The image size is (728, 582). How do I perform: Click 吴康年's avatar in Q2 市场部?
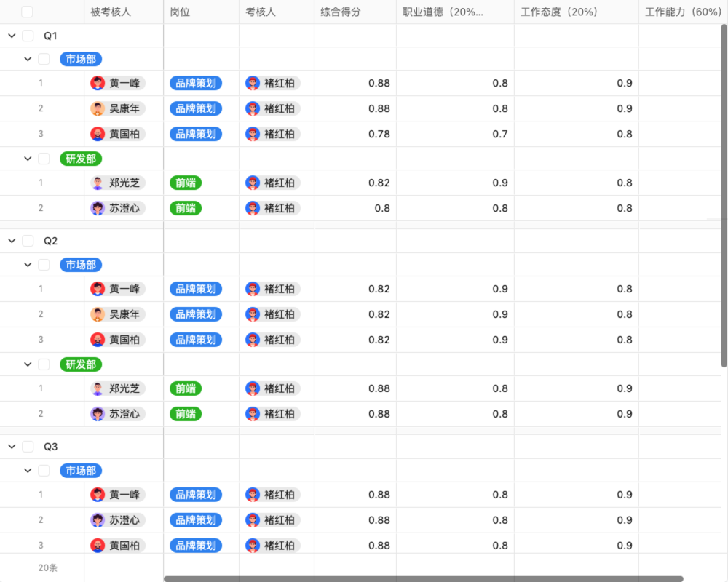98,314
